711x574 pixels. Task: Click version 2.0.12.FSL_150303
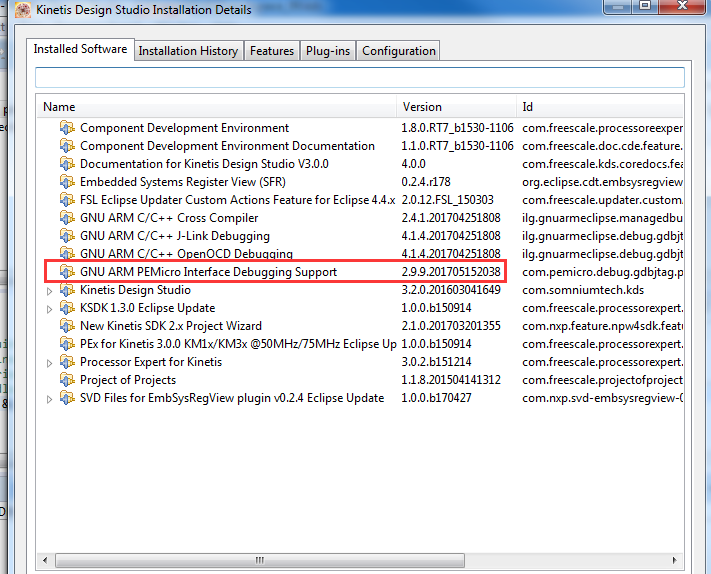coord(447,200)
